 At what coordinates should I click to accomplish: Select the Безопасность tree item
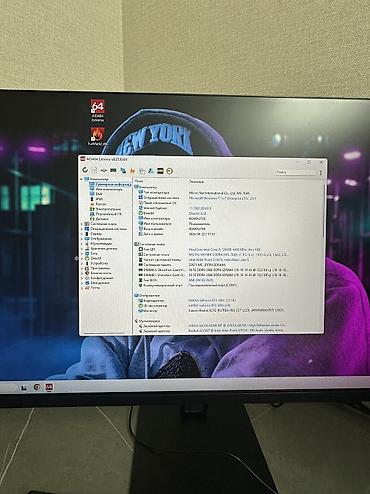[98, 273]
